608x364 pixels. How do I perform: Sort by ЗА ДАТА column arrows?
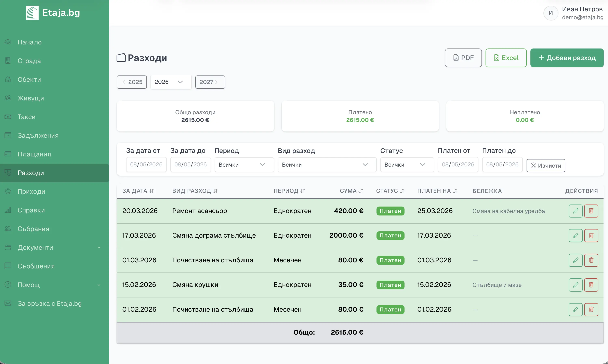pos(151,191)
